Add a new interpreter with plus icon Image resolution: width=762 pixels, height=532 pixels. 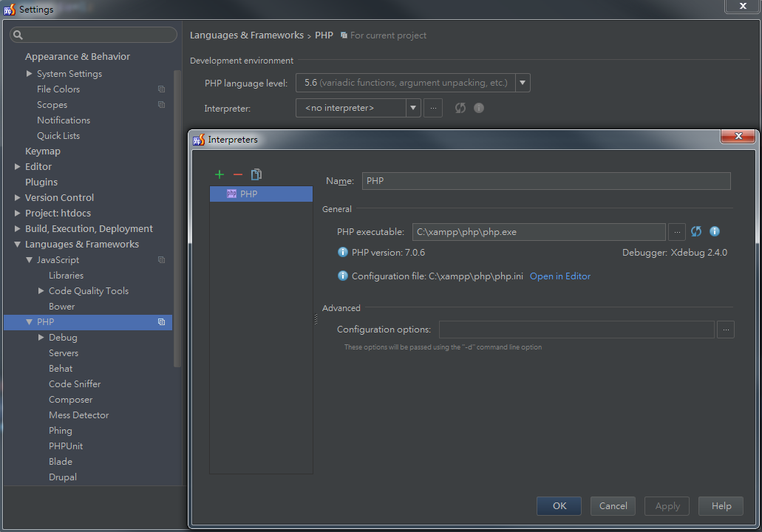220,174
